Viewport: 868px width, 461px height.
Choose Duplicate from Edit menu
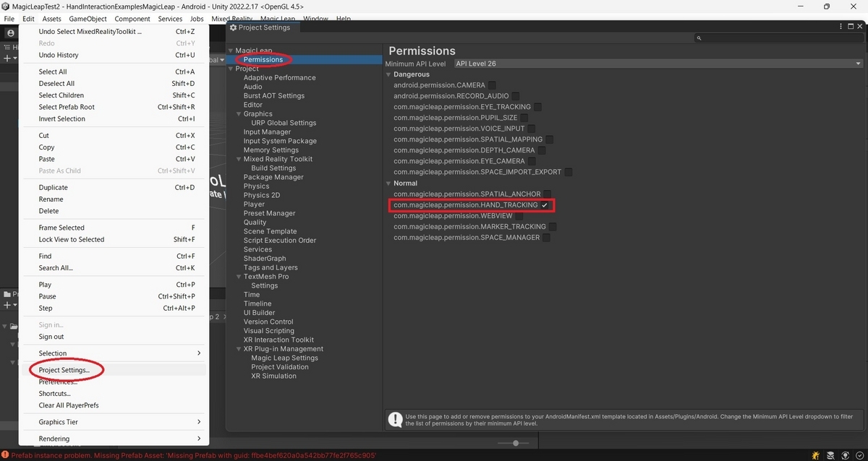114,187
